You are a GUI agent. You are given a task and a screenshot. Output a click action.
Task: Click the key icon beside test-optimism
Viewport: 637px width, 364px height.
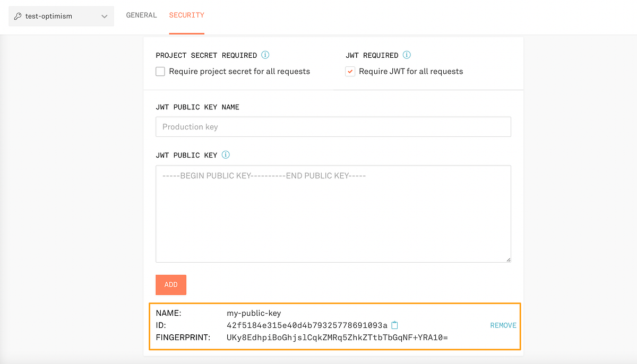(18, 16)
